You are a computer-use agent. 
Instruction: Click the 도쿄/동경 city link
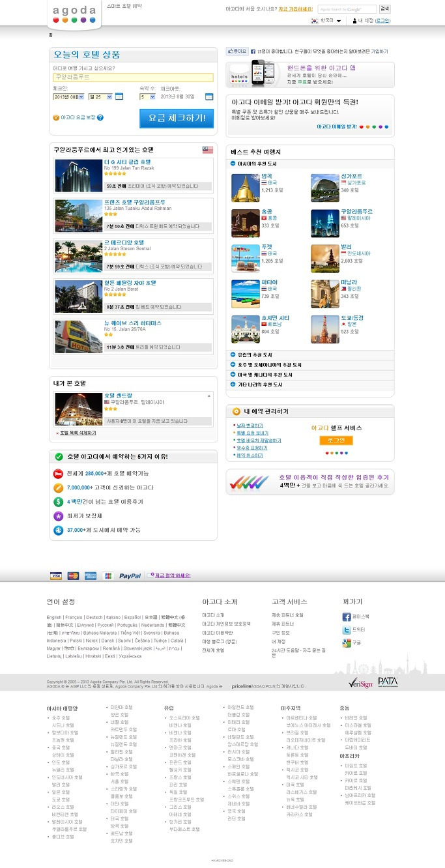coord(351,317)
